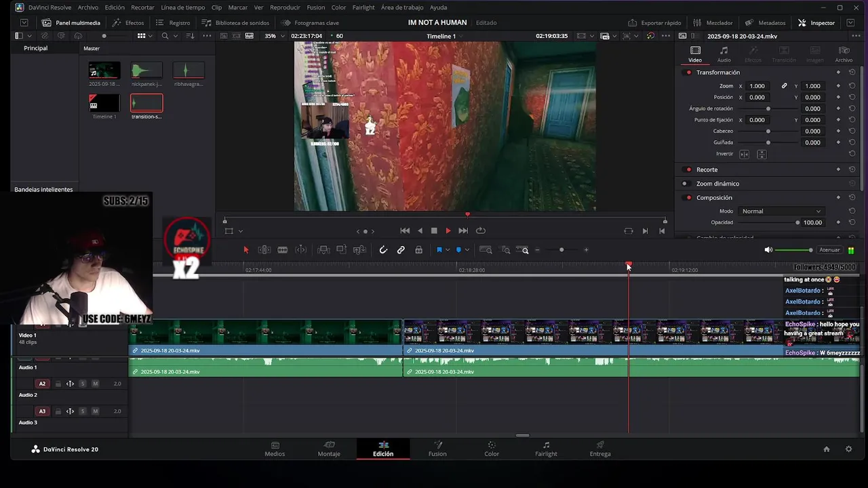
Task: Open the Línea de tiempo menu
Action: coord(183,7)
